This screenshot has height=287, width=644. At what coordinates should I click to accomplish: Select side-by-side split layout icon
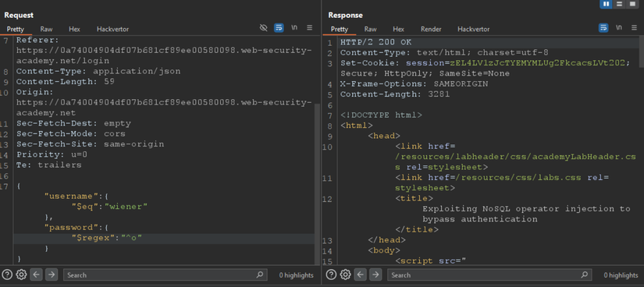point(607,4)
